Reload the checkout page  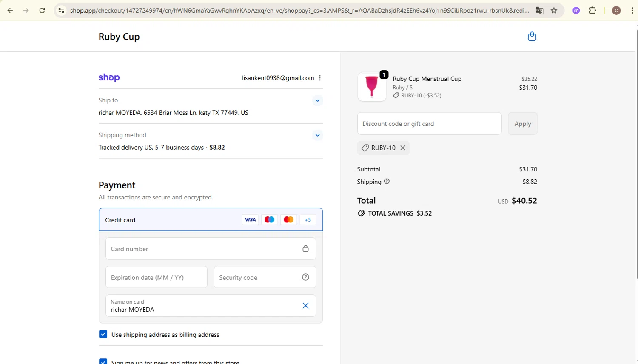click(x=42, y=11)
